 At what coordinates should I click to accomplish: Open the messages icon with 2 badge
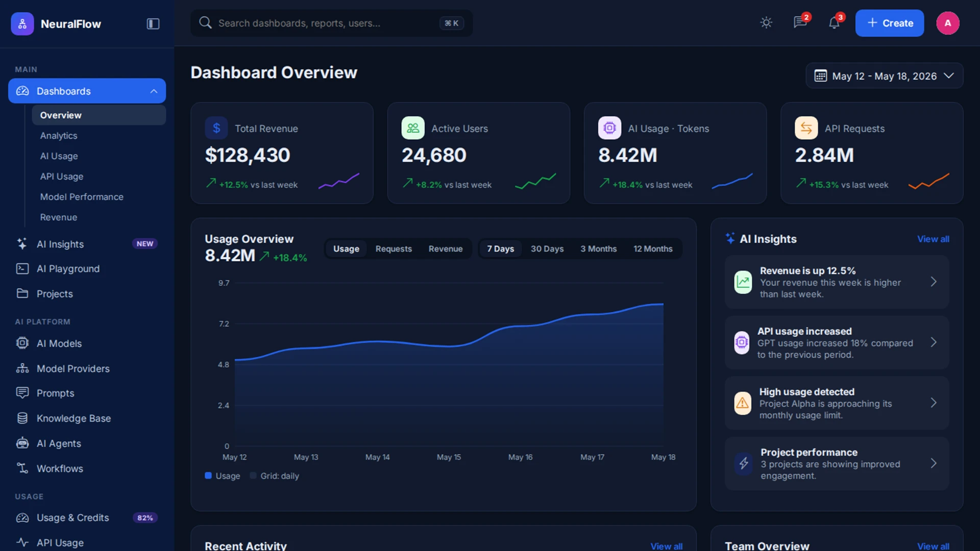800,22
